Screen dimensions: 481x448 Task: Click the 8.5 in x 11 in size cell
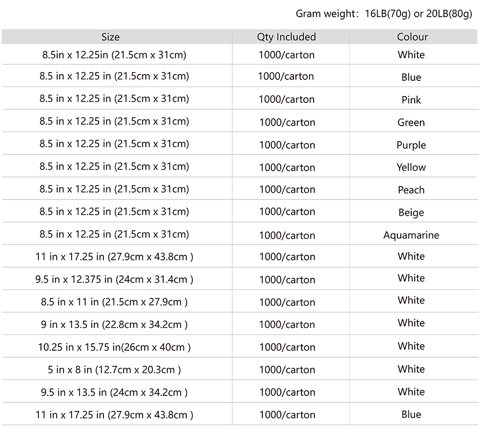[114, 302]
